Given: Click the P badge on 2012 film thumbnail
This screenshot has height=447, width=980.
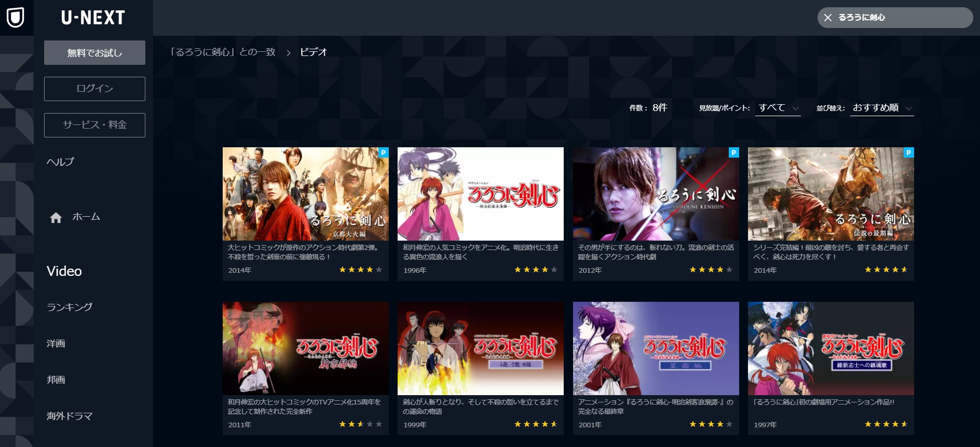Looking at the screenshot, I should 734,152.
